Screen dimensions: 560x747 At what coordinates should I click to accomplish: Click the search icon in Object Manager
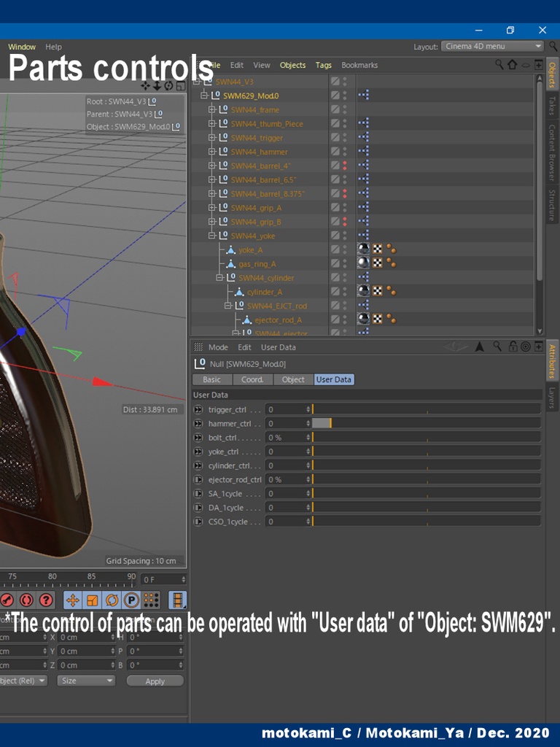click(499, 64)
